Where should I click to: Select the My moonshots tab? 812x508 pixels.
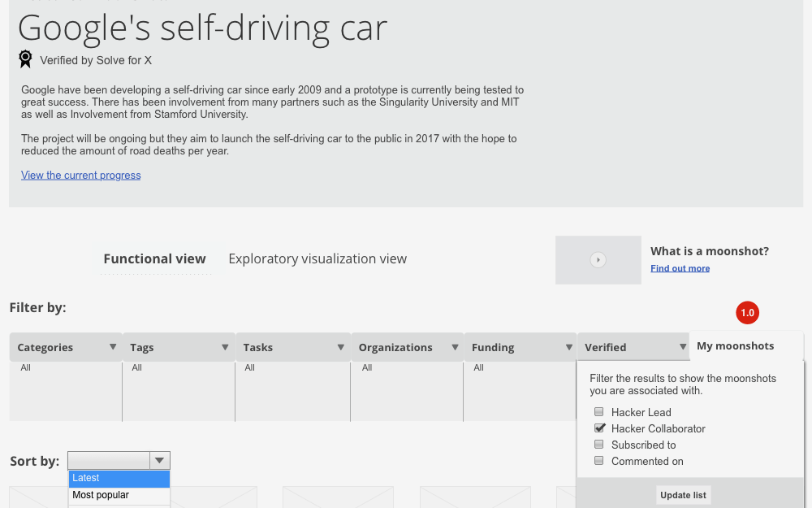[x=736, y=346]
